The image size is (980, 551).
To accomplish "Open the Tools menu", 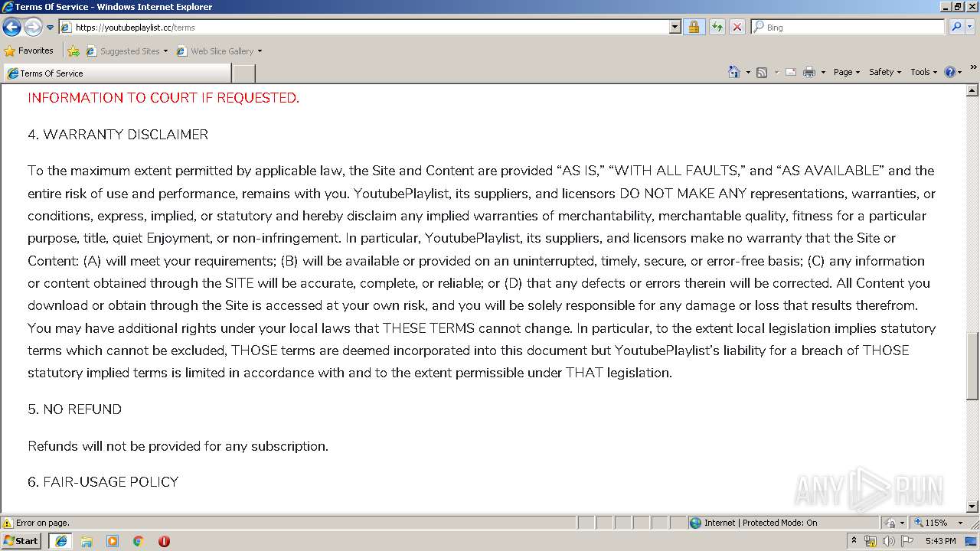I will click(x=924, y=72).
